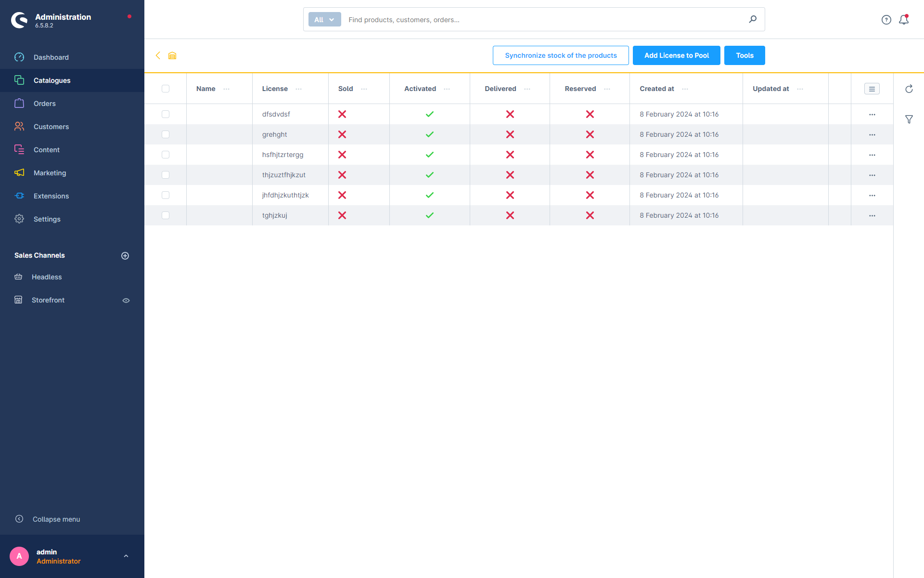
Task: Open the Headless sales channel
Action: pyautogui.click(x=47, y=277)
